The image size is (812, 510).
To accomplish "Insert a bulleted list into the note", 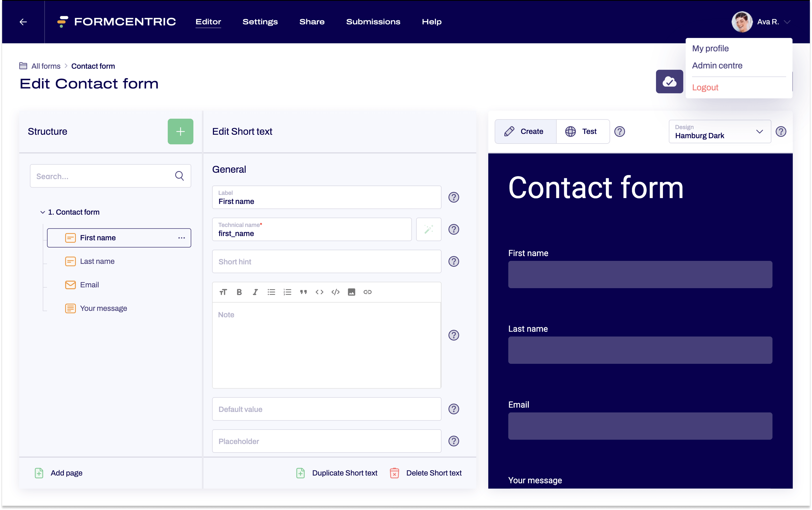I will pos(271,292).
